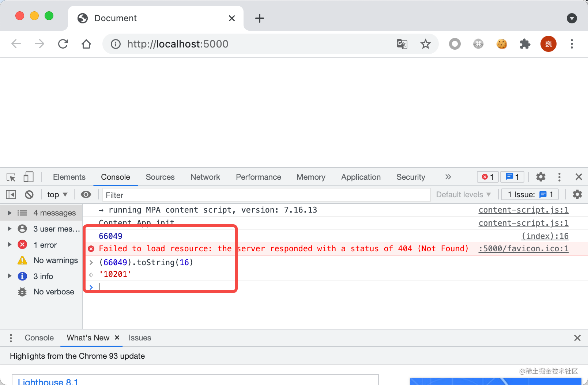This screenshot has width=588, height=385.
Task: Focus the console Filter field
Action: tap(266, 195)
